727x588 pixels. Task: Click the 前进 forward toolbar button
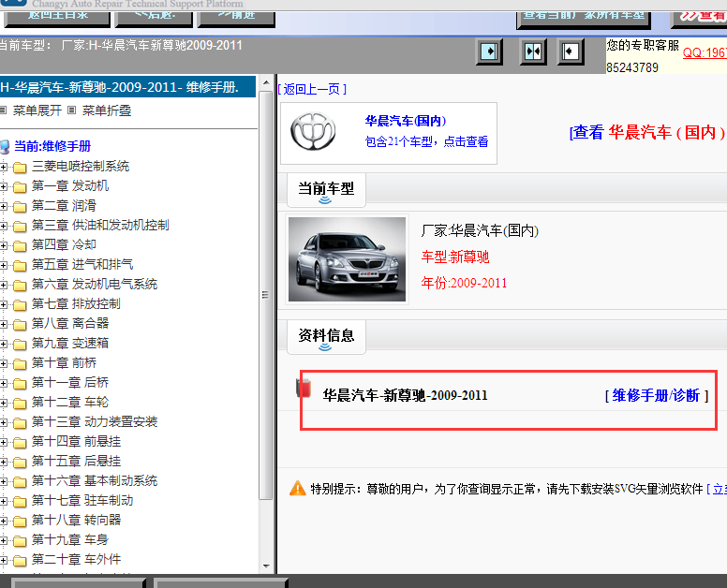(x=236, y=19)
